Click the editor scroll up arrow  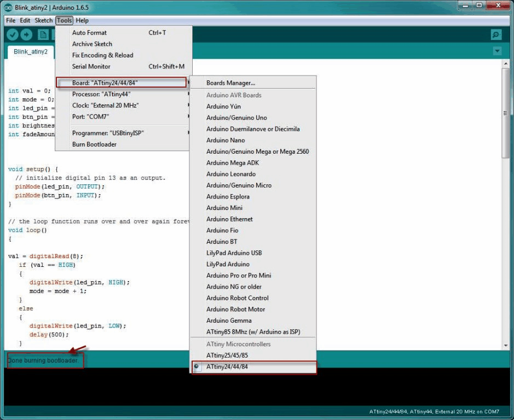point(505,63)
